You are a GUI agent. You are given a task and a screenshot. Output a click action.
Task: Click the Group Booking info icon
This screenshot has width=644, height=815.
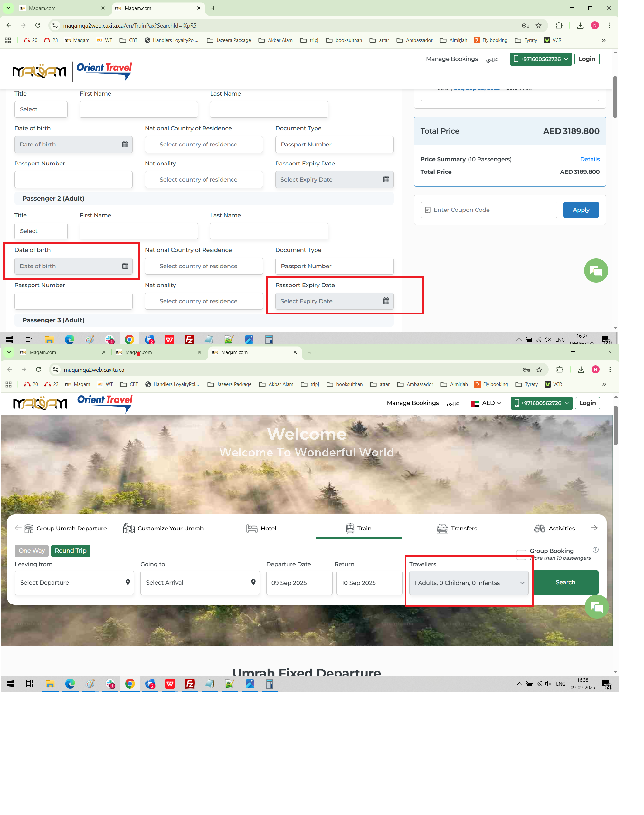pos(595,550)
